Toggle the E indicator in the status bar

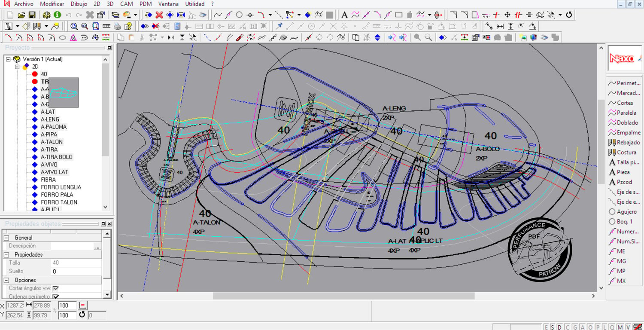[x=547, y=327]
